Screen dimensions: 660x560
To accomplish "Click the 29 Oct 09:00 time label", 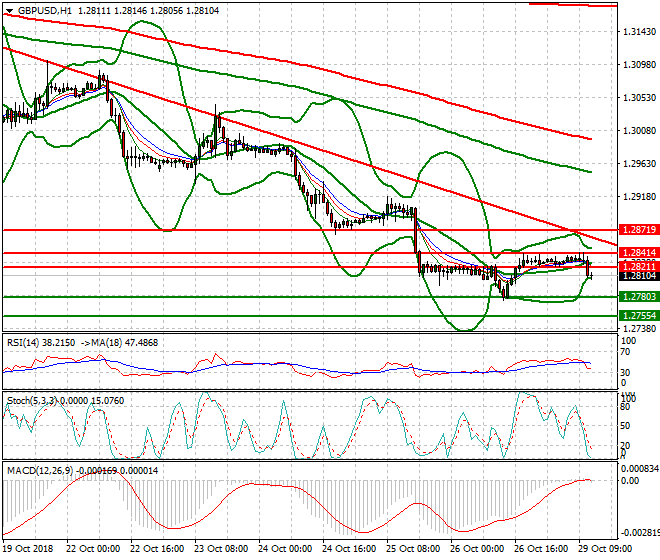I will tap(605, 549).
